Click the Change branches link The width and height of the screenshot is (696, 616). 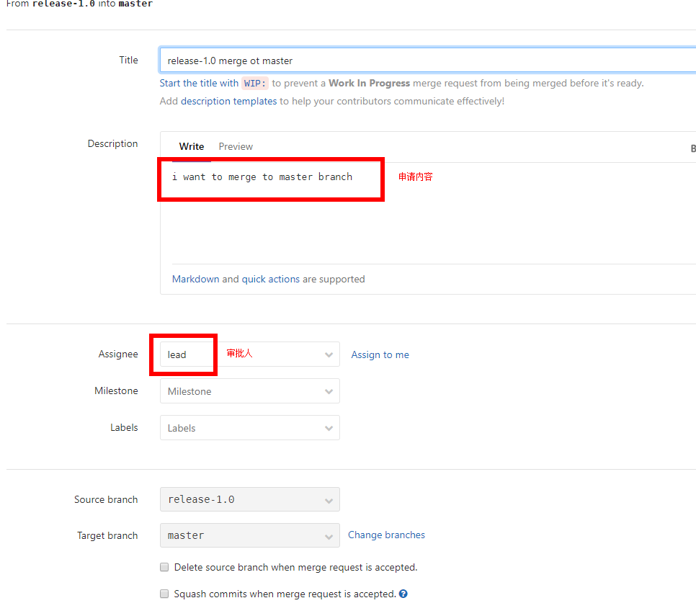tap(386, 535)
